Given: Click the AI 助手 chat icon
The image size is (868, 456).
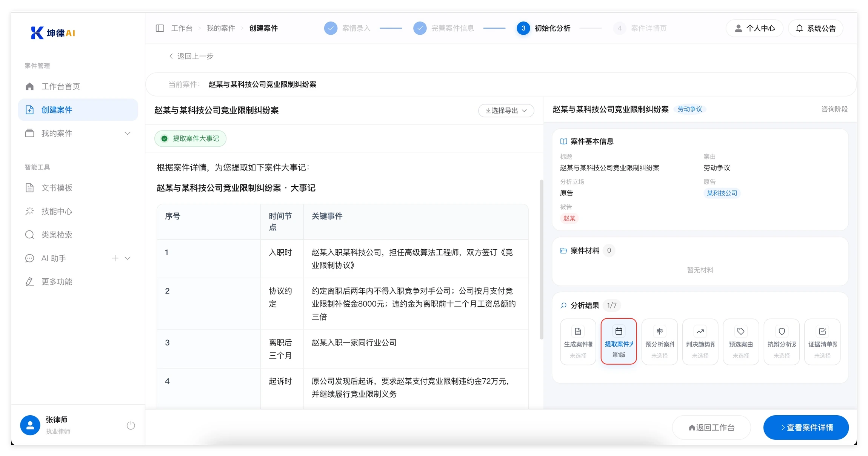Looking at the screenshot, I should pos(29,258).
